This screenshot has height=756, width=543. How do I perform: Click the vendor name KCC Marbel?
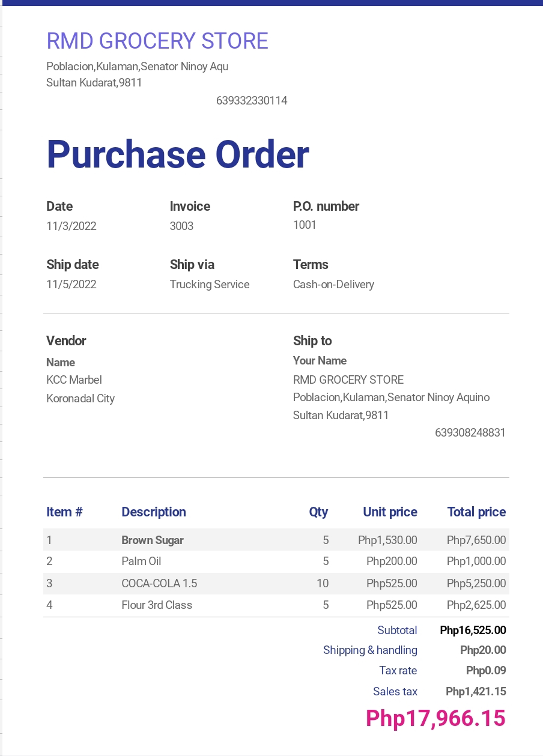point(74,380)
